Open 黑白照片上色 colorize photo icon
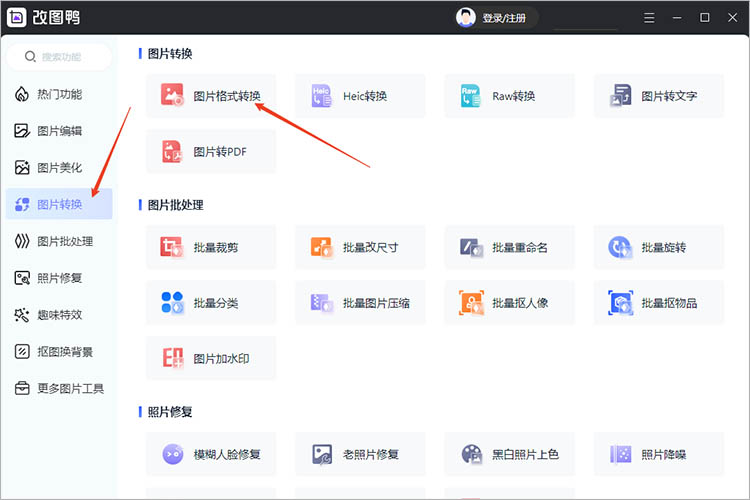Viewport: 750px width, 500px height. point(471,454)
